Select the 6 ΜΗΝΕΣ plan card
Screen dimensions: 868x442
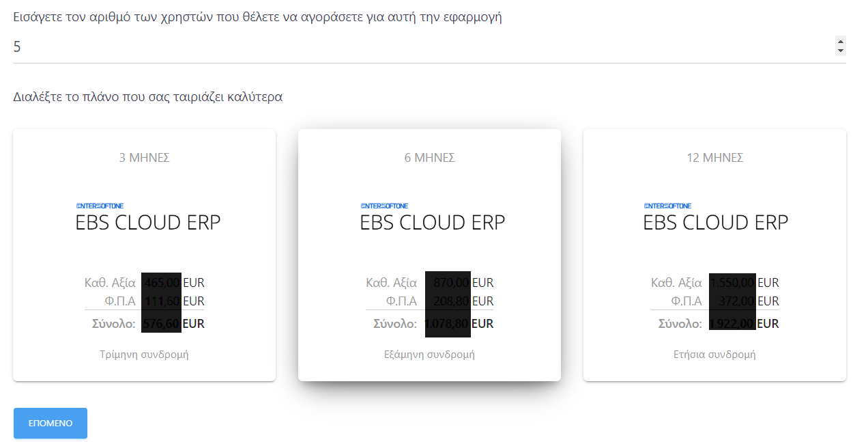[429, 255]
